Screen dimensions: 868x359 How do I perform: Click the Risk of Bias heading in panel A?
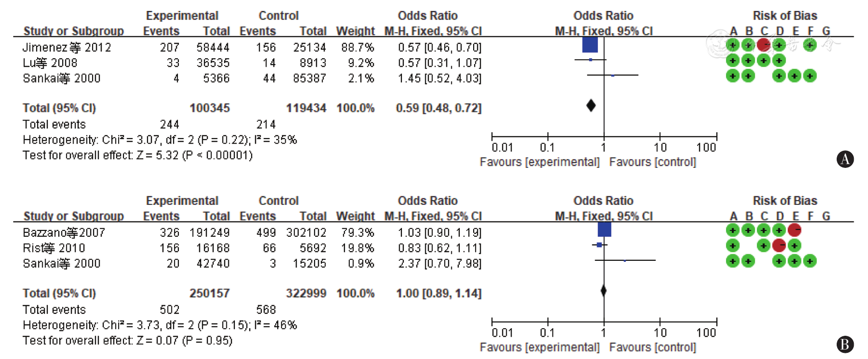[x=785, y=16]
